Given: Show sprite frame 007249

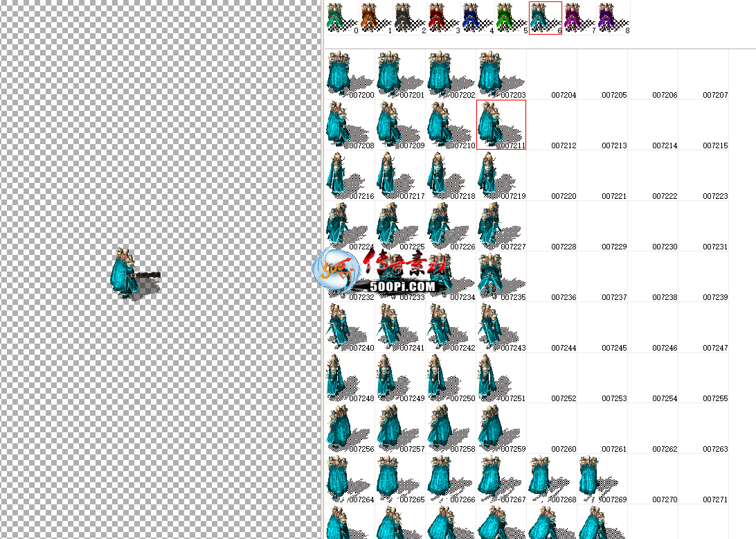Looking at the screenshot, I should [400, 378].
